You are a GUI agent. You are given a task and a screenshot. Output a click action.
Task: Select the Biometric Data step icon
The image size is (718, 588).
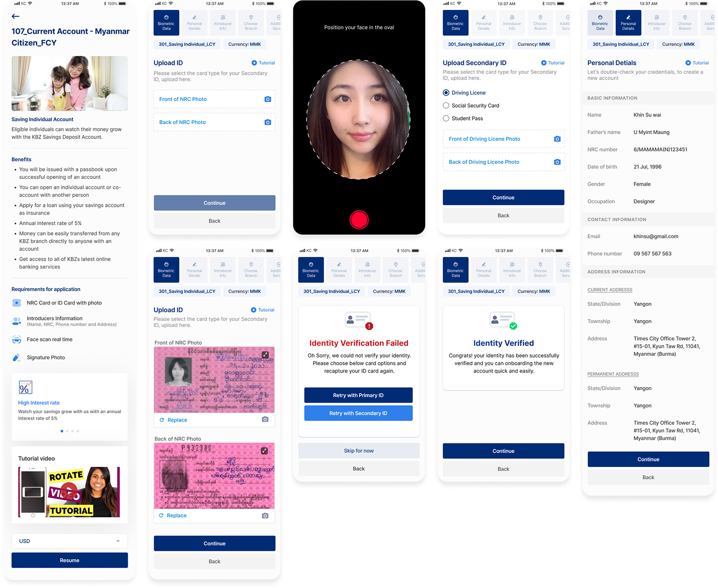pos(167,22)
